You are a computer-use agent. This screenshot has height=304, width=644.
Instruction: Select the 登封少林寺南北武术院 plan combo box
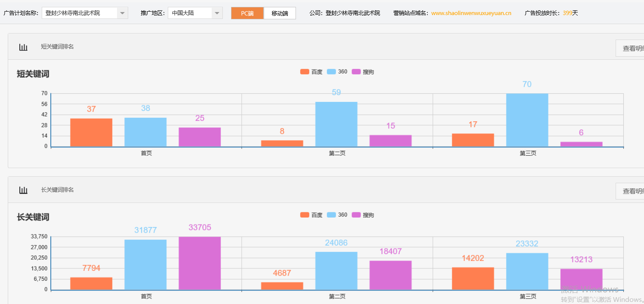pyautogui.click(x=80, y=13)
